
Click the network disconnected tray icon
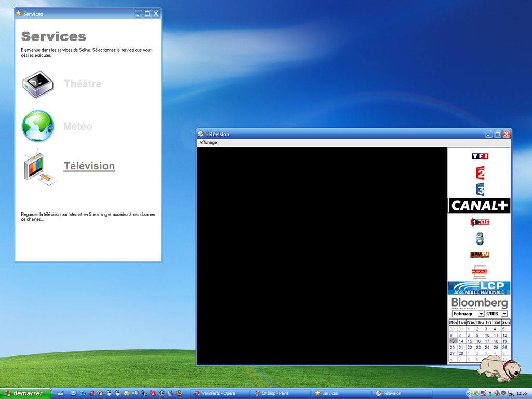point(483,393)
